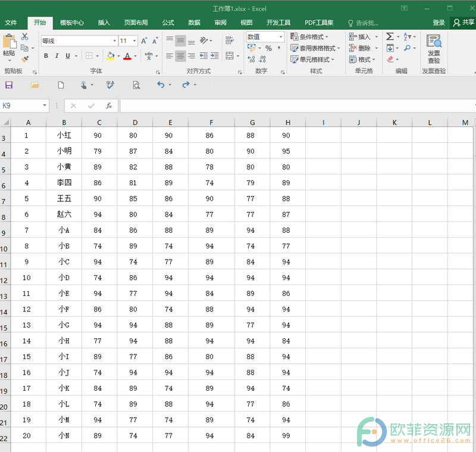
Task: Pick the yellow fill color button
Action: pyautogui.click(x=111, y=56)
